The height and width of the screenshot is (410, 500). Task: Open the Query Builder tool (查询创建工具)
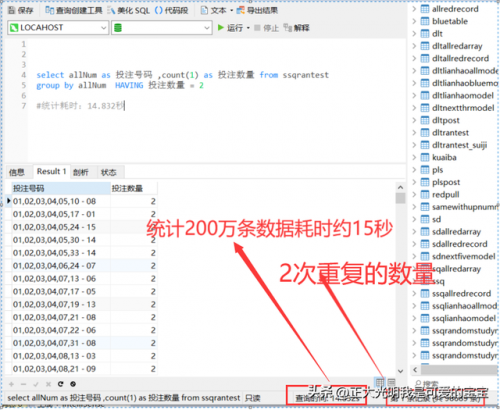coord(74,11)
